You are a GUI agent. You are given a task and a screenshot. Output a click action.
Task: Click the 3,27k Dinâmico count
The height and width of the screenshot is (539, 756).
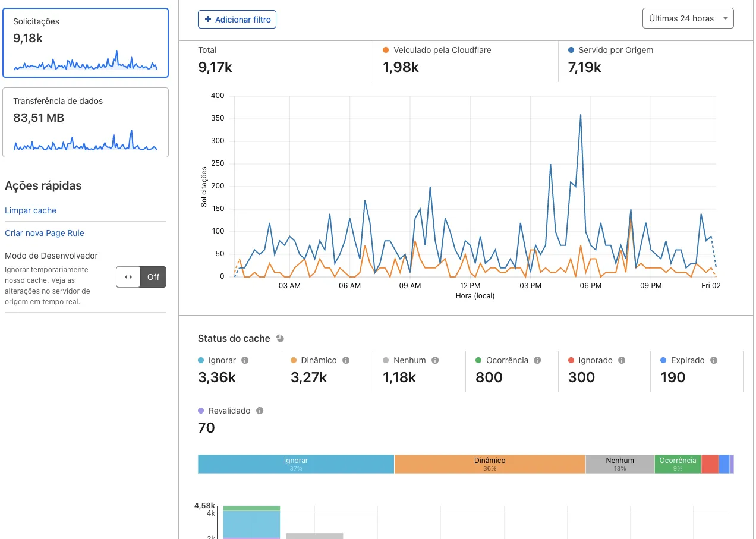click(x=309, y=377)
